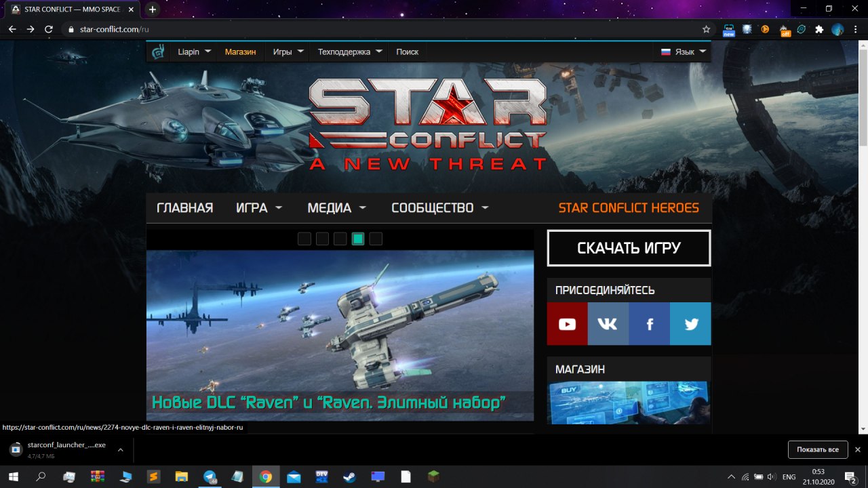Expand the Техподдержка dropdown
Image resolution: width=868 pixels, height=488 pixels.
coord(350,52)
